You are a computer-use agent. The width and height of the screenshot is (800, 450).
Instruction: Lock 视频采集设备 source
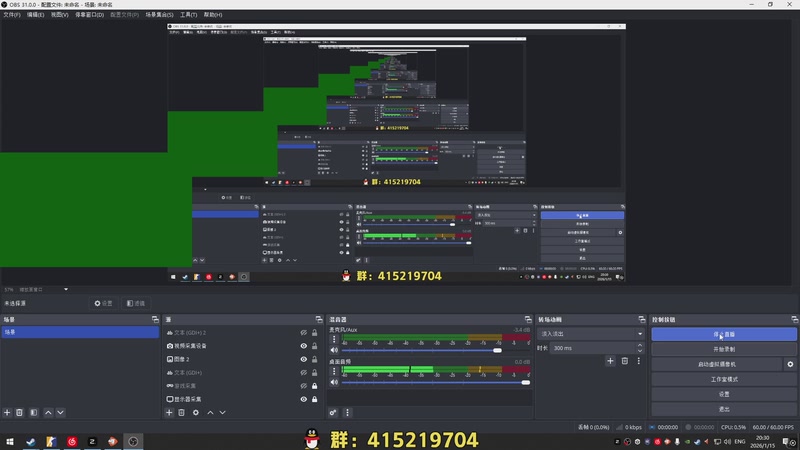click(315, 346)
